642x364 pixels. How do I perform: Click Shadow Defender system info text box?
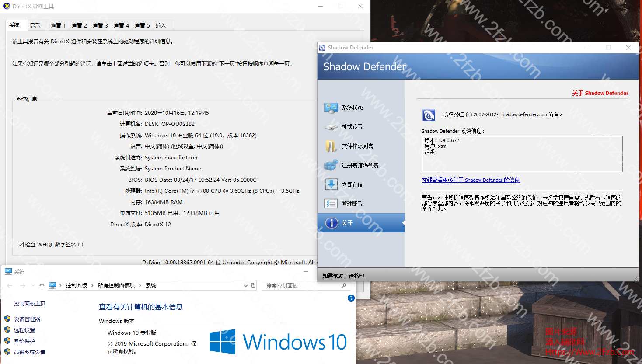(522, 154)
